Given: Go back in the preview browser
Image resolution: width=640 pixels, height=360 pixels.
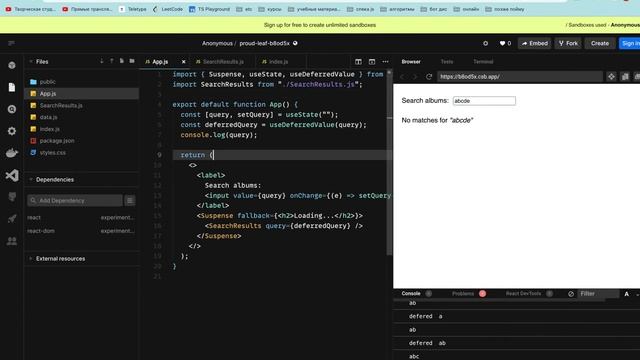Looking at the screenshot, I should point(402,77).
